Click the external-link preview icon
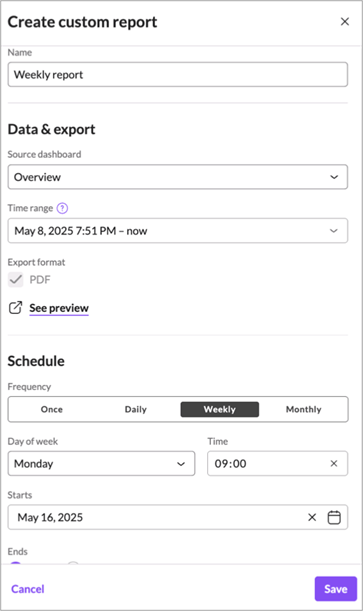Image resolution: width=363 pixels, height=611 pixels. (15, 308)
